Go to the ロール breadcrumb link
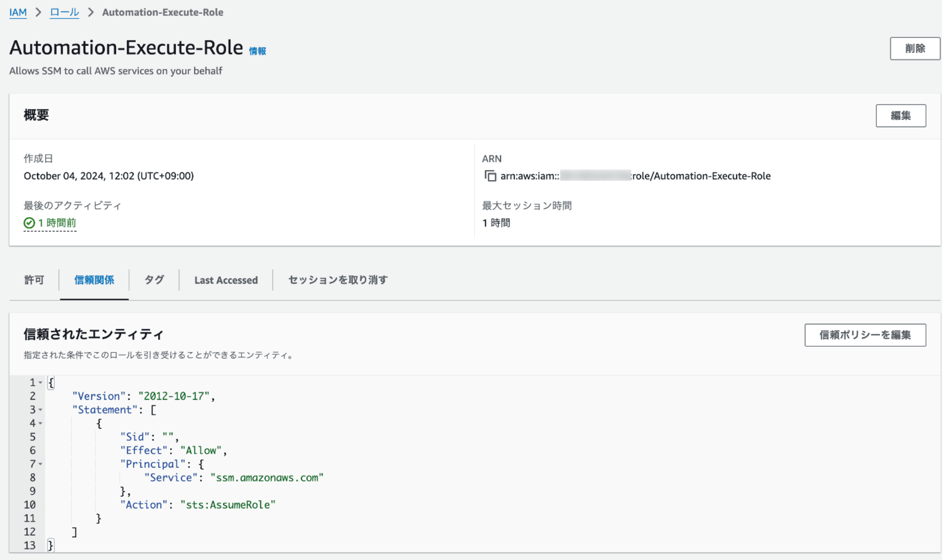This screenshot has height=560, width=942. (65, 12)
